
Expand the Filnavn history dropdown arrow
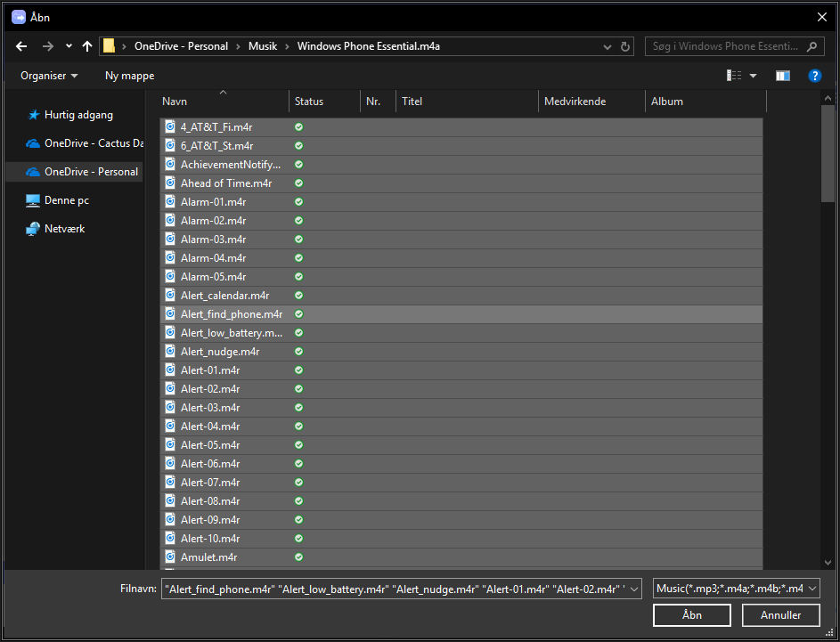tap(634, 589)
